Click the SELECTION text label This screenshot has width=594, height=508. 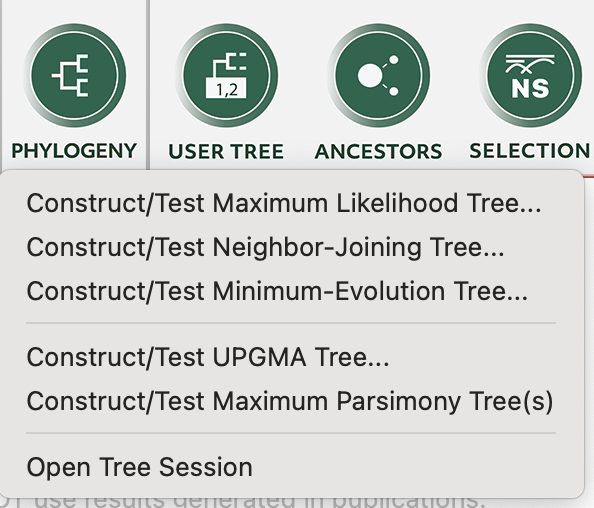[x=530, y=151]
